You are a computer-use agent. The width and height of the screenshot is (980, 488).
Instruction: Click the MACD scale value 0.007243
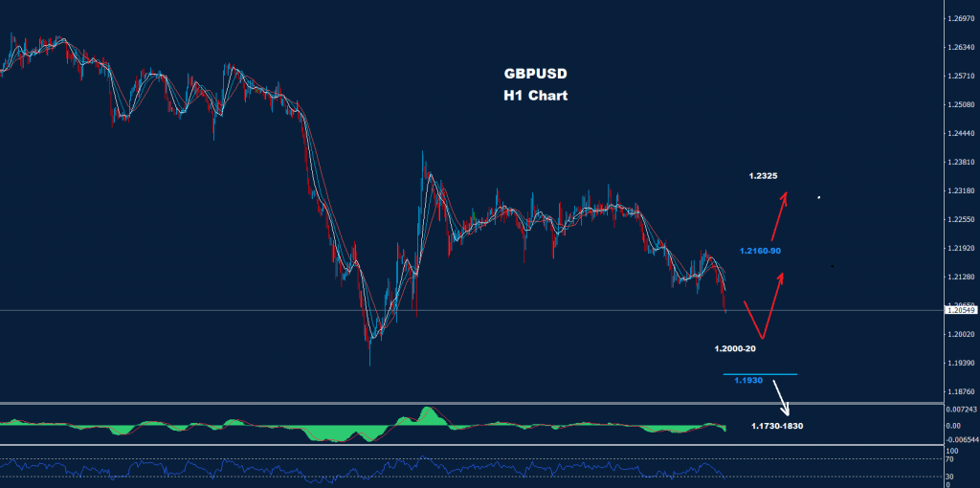[961, 410]
